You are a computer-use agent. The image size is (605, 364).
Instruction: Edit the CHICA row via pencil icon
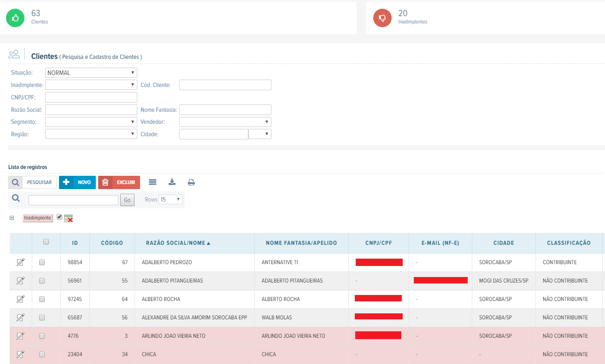20,354
